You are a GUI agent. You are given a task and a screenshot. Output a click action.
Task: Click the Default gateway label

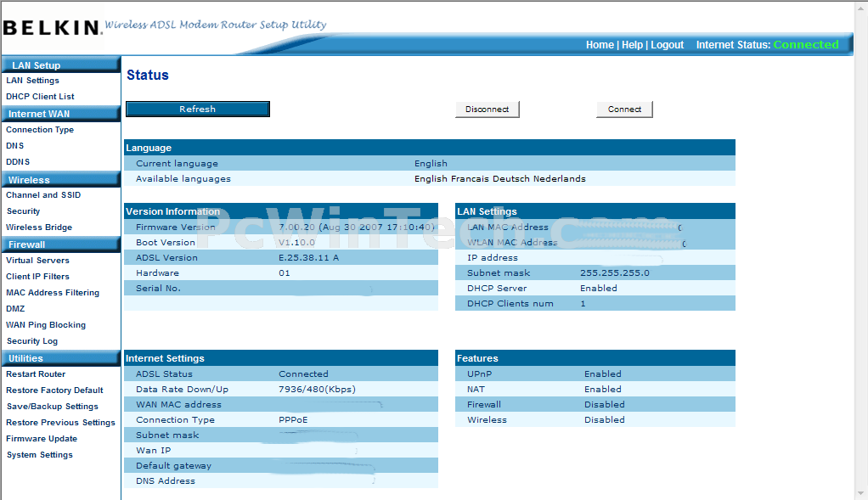[x=174, y=466]
